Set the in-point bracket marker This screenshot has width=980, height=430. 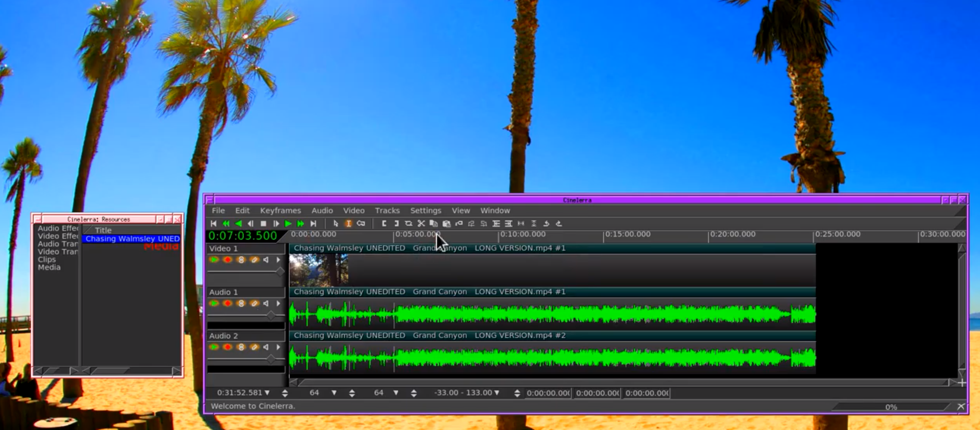click(384, 224)
